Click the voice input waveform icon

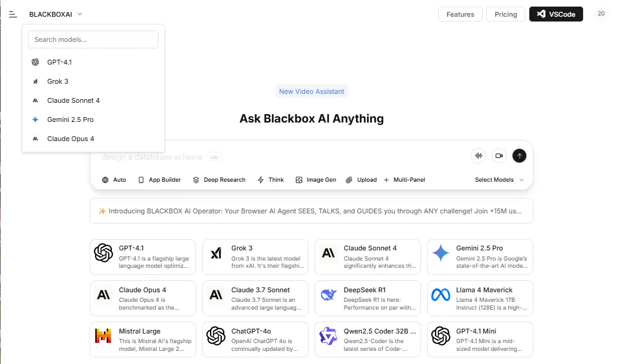(x=478, y=156)
